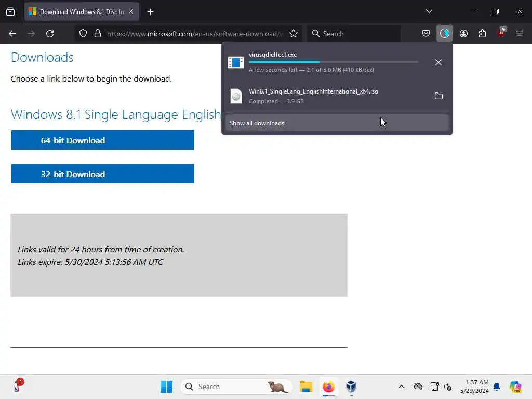Expand hidden system tray icons
532x399 pixels.
[x=402, y=387]
